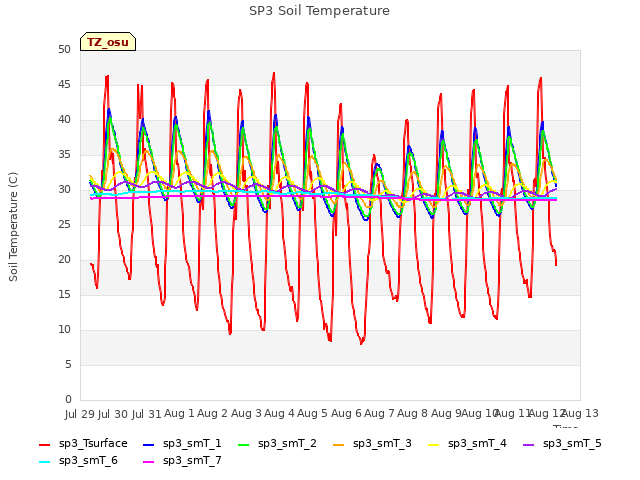The height and width of the screenshot is (480, 640).
Task: Click the Jul 30 date label
Action: tap(113, 414)
